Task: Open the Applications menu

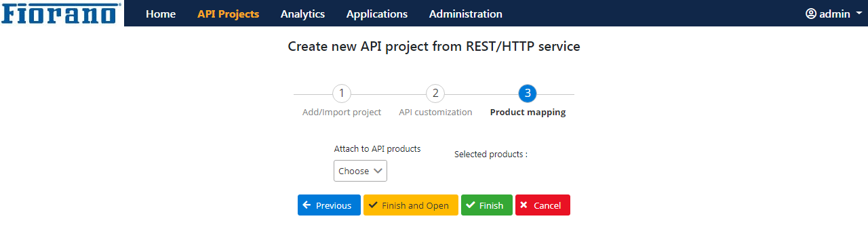Action: click(x=377, y=14)
